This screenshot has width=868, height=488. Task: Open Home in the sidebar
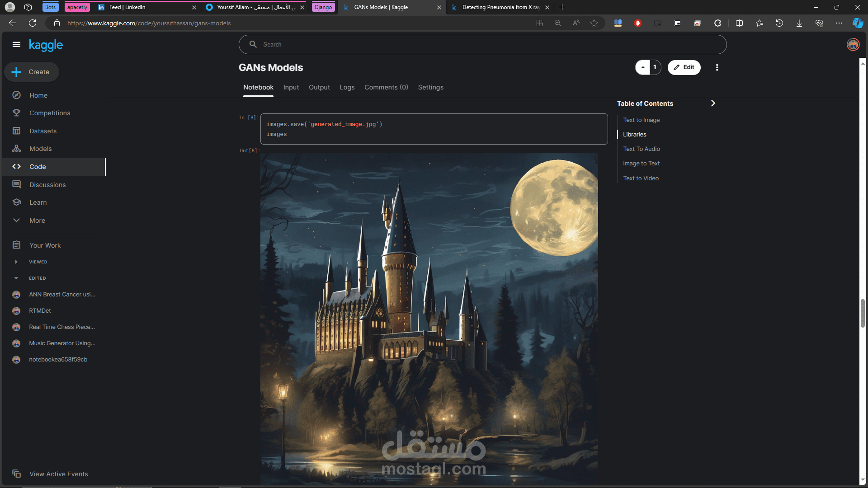point(38,95)
